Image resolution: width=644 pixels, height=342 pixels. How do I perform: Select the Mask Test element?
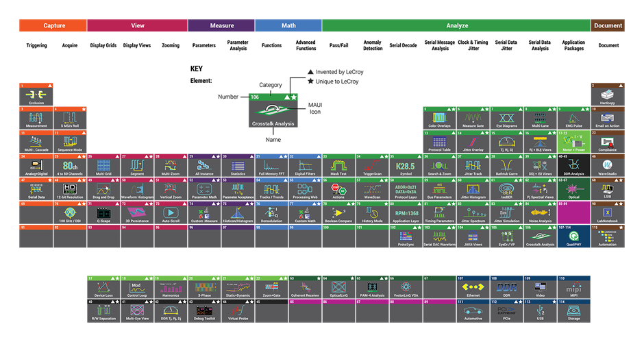(338, 166)
